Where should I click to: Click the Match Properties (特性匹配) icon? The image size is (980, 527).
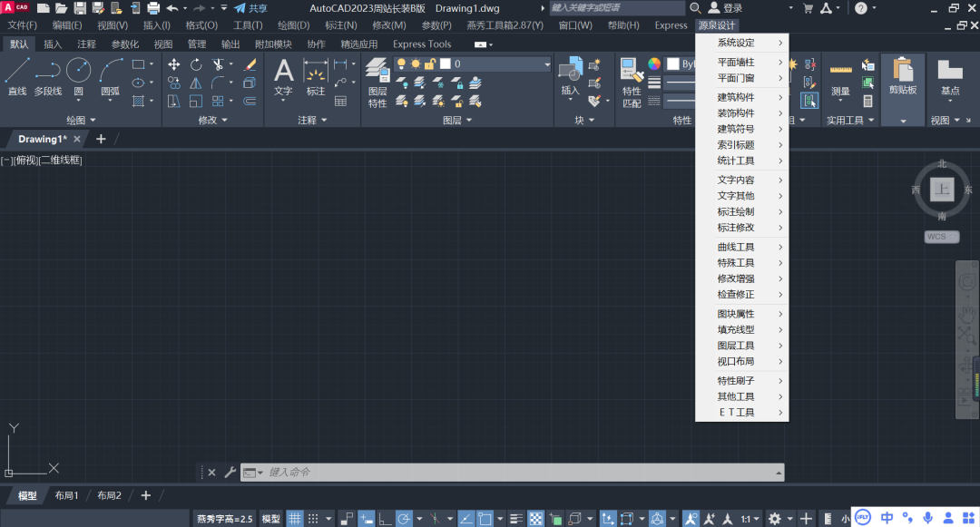coord(632,83)
